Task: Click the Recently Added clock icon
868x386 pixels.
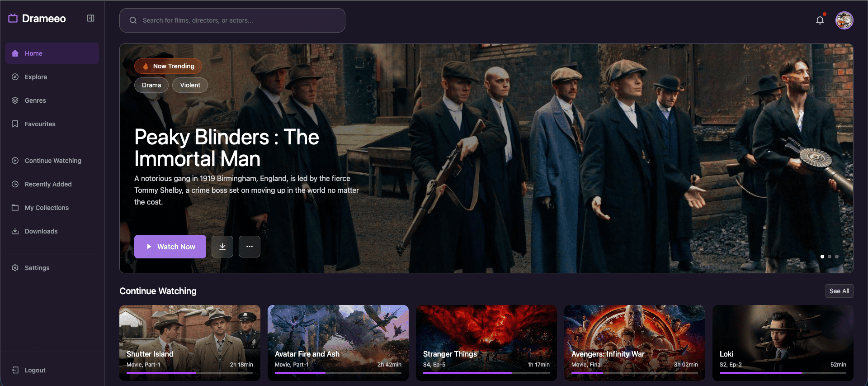Action: click(x=15, y=184)
